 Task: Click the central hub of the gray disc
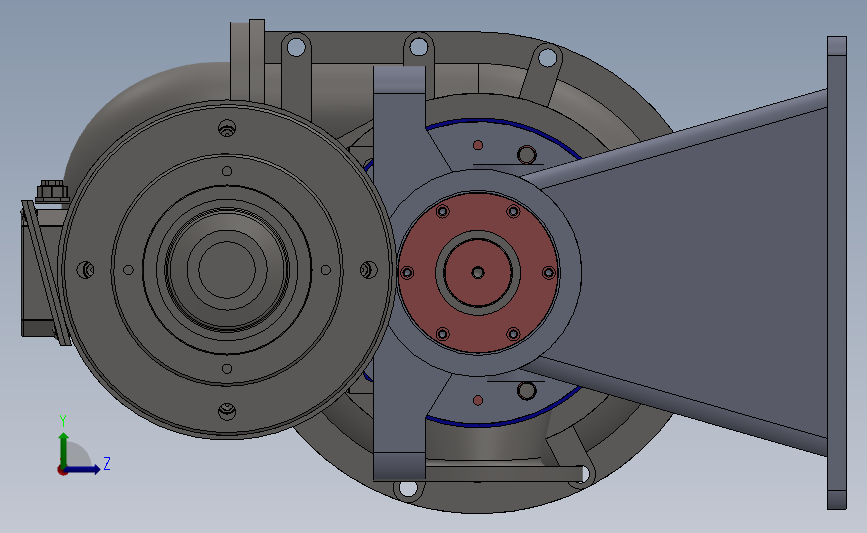pos(227,270)
